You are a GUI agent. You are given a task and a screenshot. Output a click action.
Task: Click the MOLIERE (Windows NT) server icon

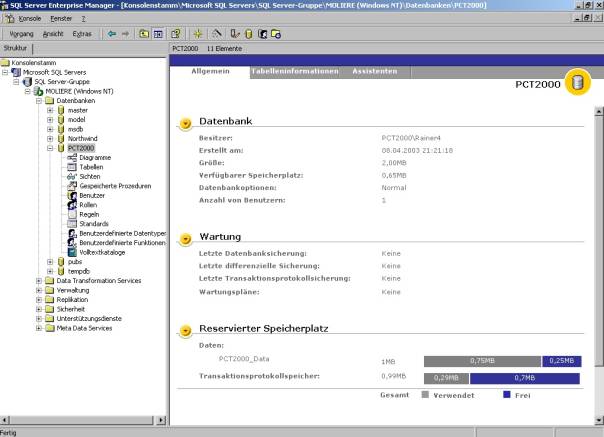coord(38,91)
